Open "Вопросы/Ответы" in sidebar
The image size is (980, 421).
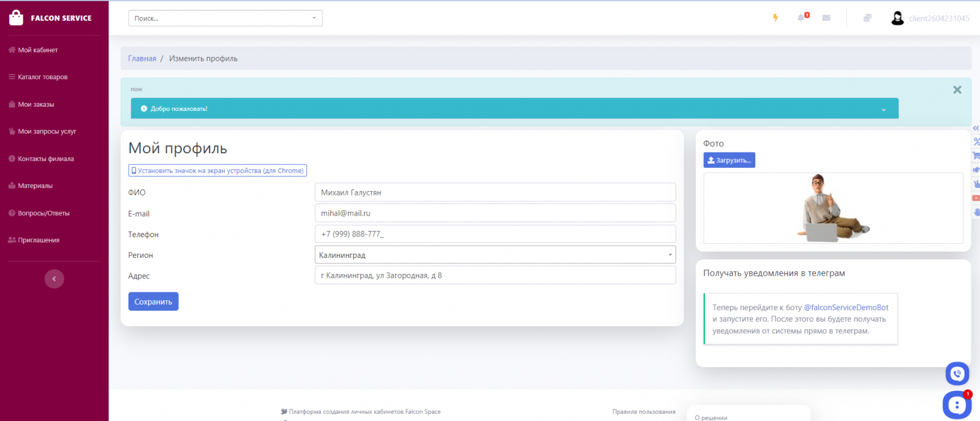tap(39, 213)
